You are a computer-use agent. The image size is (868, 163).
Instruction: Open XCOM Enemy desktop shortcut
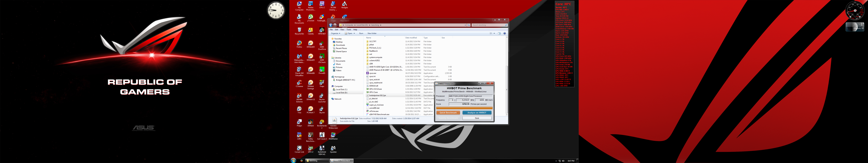[x=333, y=6]
